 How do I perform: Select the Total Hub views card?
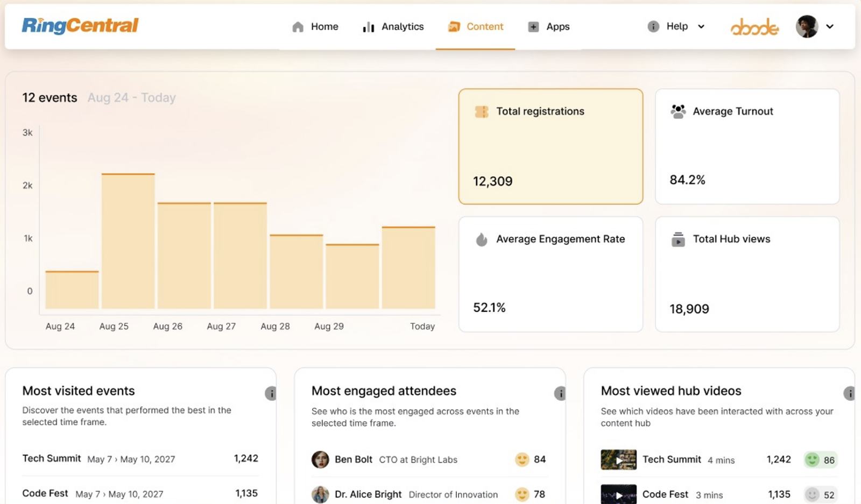click(x=747, y=274)
